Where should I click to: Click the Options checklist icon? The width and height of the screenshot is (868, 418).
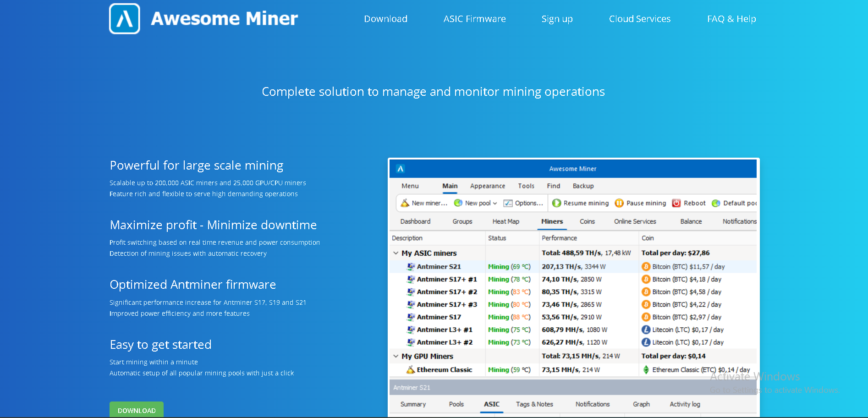coord(508,203)
